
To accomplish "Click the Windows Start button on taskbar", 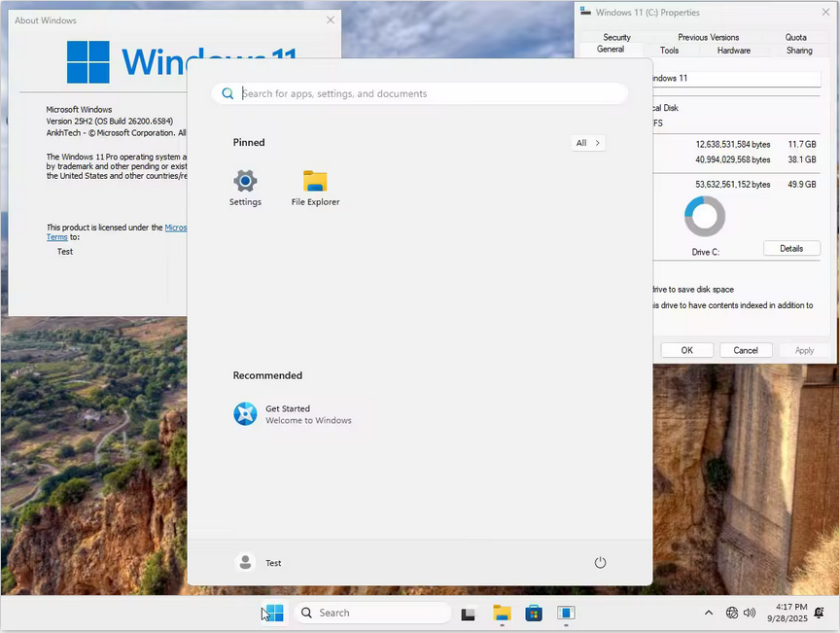I will (x=274, y=613).
